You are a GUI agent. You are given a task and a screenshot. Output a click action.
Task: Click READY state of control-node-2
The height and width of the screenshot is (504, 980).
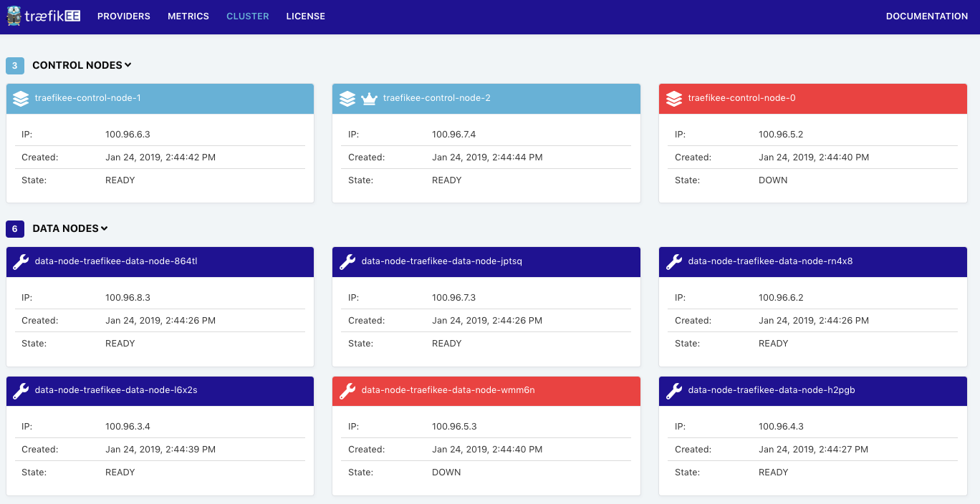click(447, 180)
